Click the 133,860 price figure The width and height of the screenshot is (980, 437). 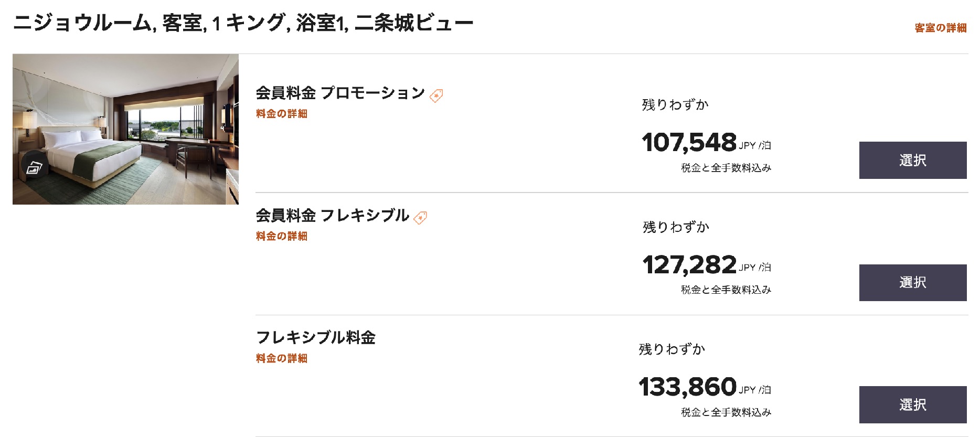click(688, 387)
